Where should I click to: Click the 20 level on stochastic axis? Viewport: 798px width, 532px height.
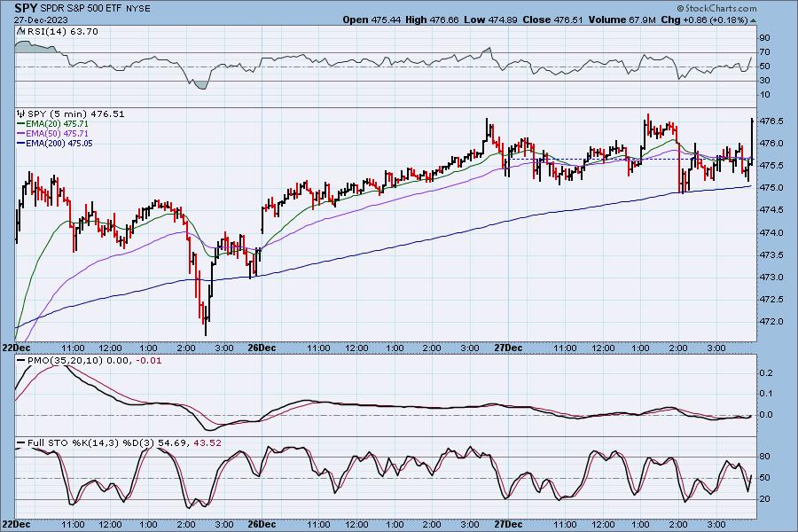tap(765, 499)
